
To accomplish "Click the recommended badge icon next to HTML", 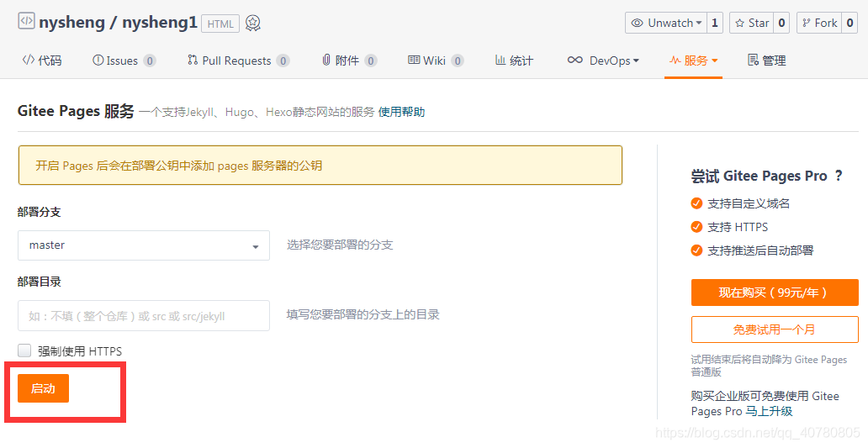I will tap(253, 24).
